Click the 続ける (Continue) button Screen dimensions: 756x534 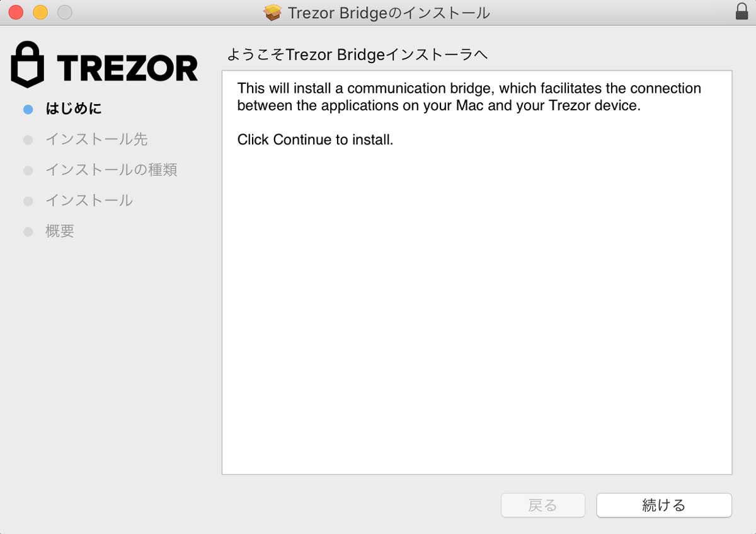(664, 505)
